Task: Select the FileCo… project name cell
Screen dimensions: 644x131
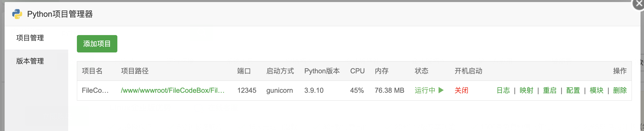Action: (95, 90)
